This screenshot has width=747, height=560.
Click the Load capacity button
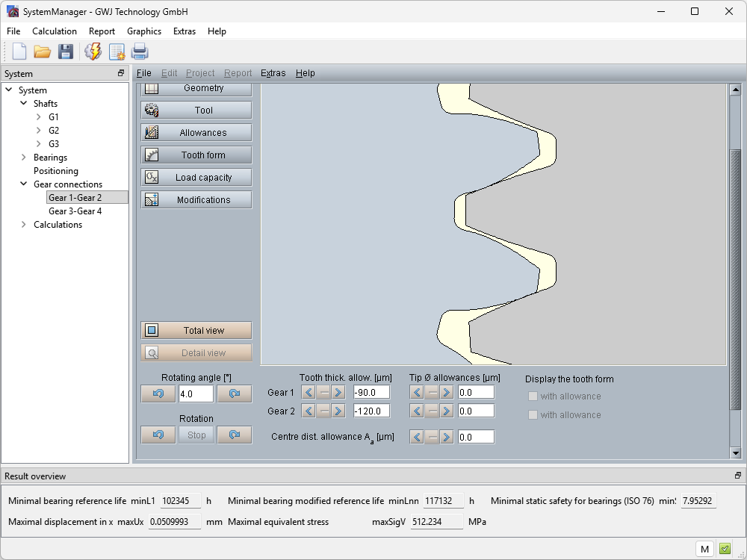196,178
